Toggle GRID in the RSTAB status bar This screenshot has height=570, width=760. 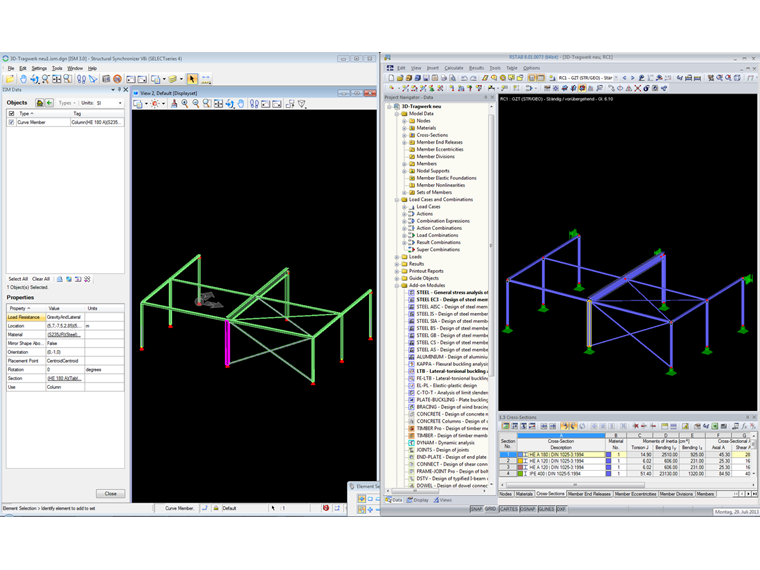[x=491, y=509]
